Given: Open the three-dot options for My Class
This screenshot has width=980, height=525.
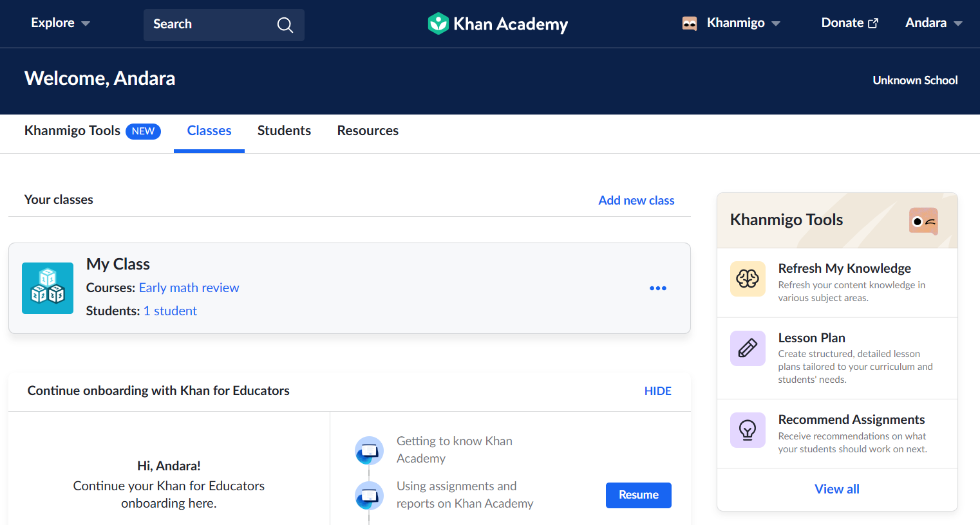Looking at the screenshot, I should (x=658, y=288).
